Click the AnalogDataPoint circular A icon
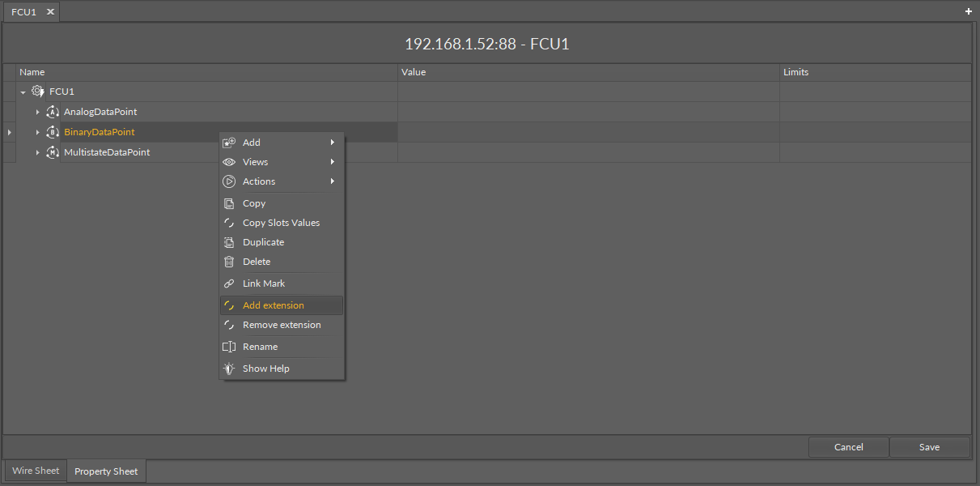The image size is (980, 486). tap(53, 112)
